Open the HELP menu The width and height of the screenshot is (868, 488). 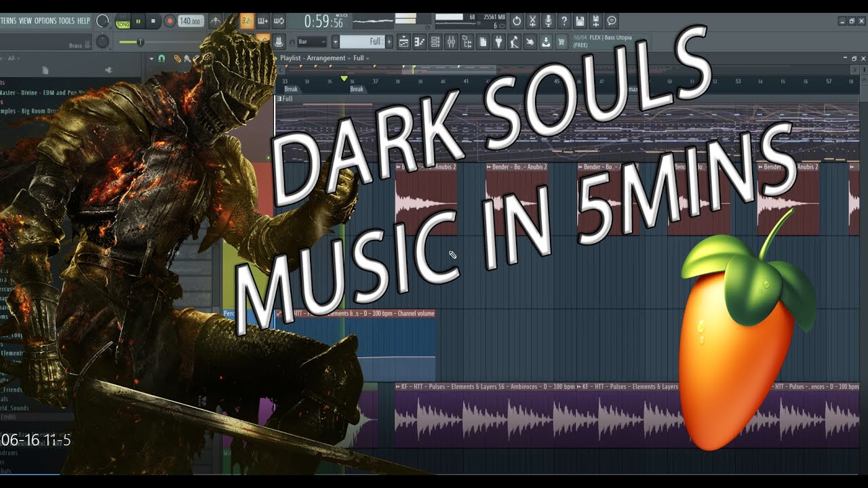pos(83,21)
